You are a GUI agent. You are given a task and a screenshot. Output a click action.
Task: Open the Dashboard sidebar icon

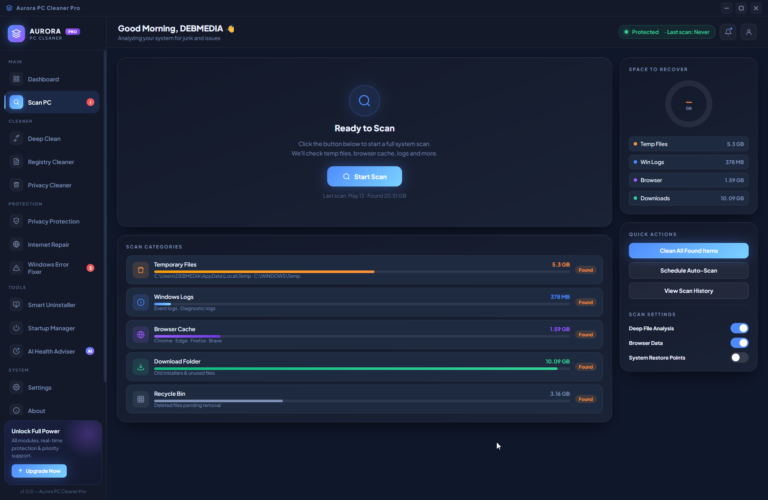click(x=16, y=79)
